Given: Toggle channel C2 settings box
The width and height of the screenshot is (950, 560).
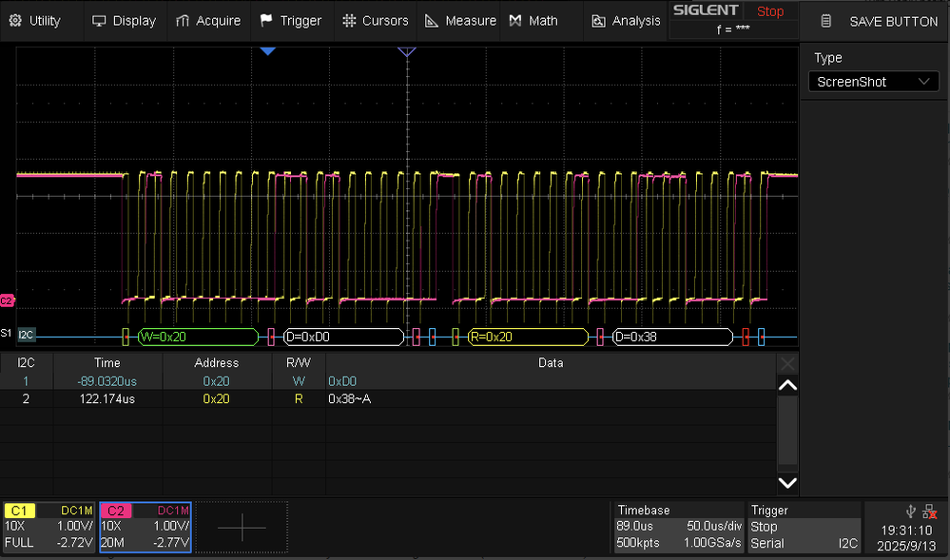Looking at the screenshot, I should pyautogui.click(x=145, y=527).
